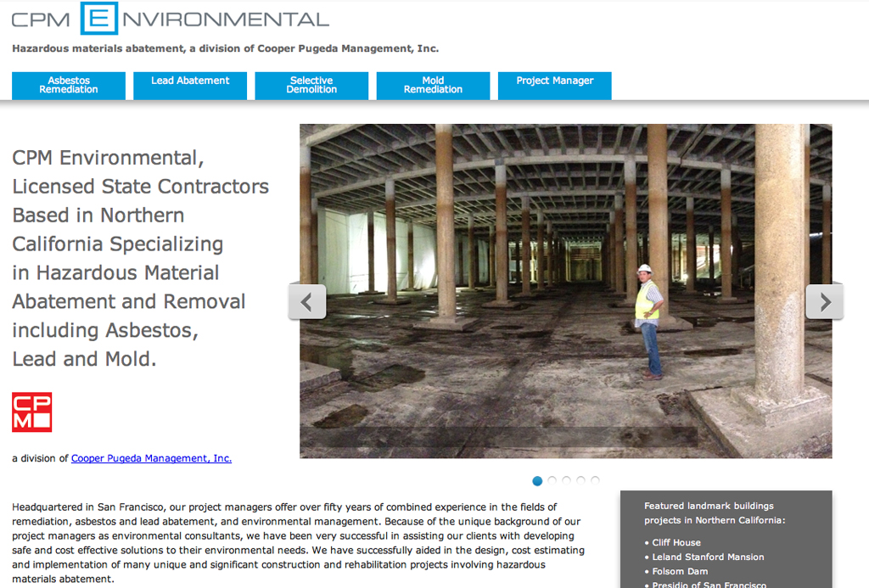Show the previous slide with left arrow
The width and height of the screenshot is (869, 588).
(307, 302)
